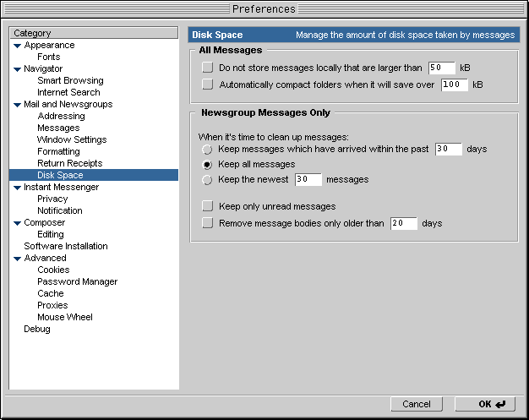Click the 20 days input field
The width and height of the screenshot is (529, 420).
coord(404,223)
